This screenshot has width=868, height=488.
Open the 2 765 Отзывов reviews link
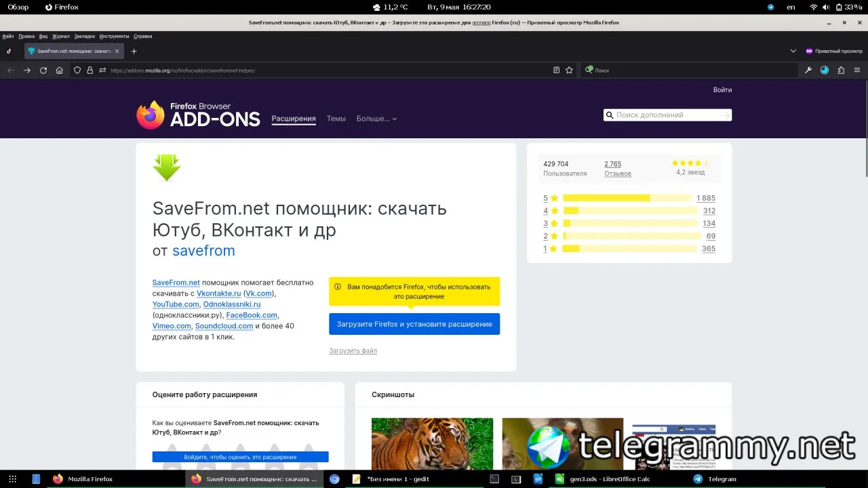point(618,169)
